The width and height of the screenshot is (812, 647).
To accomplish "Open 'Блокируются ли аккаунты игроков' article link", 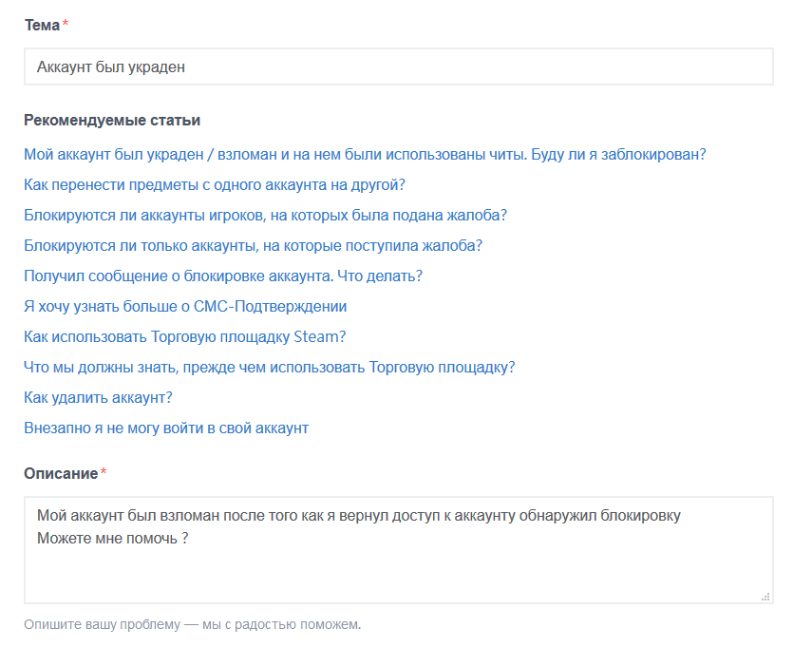I will point(265,215).
